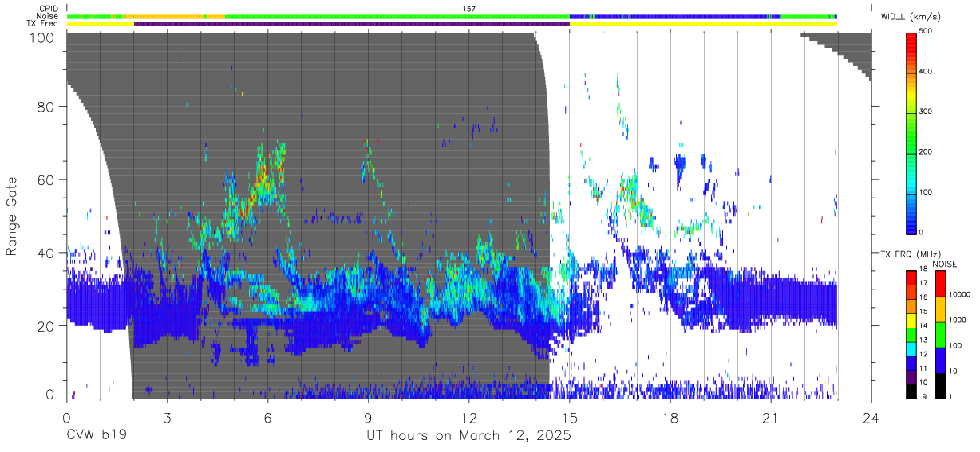Click the 300 tick on width colorbar
This screenshot has height=452, width=980.
927,112
